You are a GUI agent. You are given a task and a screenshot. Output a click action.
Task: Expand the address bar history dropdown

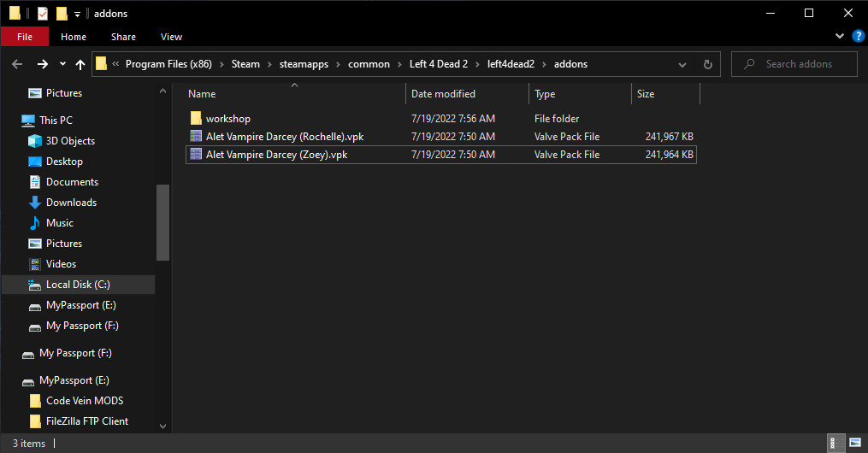[682, 64]
